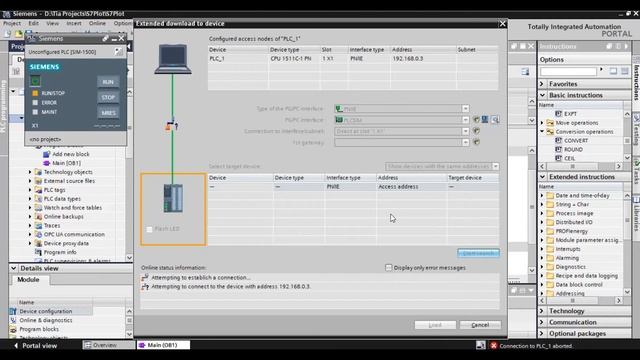The height and width of the screenshot is (360, 640).
Task: Open the Project menu
Action: tap(12, 23)
